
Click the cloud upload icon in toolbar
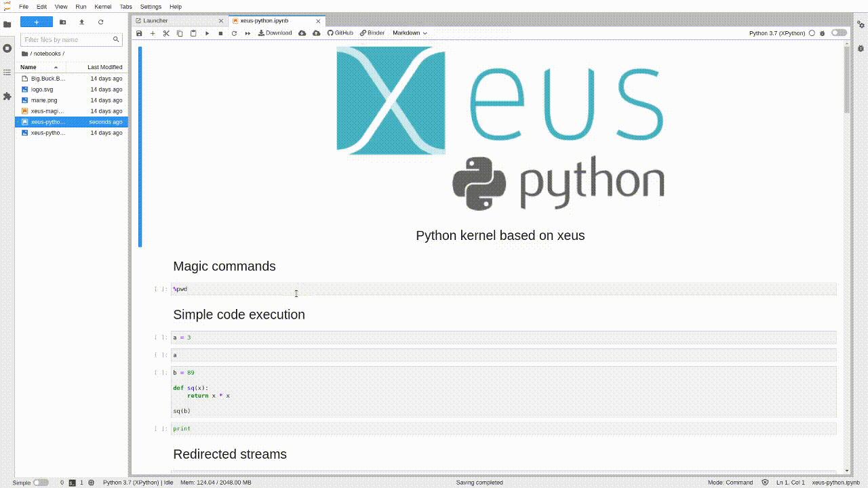coord(317,33)
